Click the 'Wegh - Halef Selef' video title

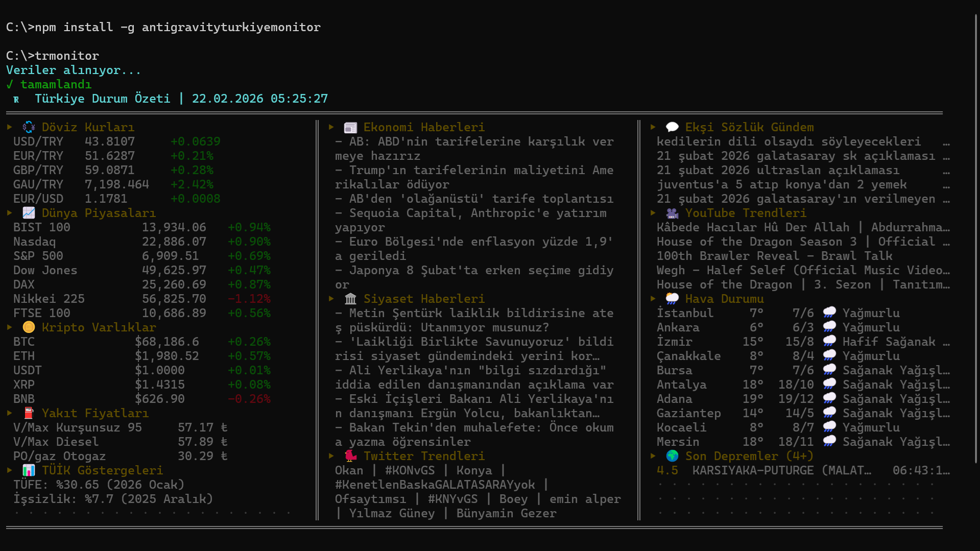tap(803, 270)
